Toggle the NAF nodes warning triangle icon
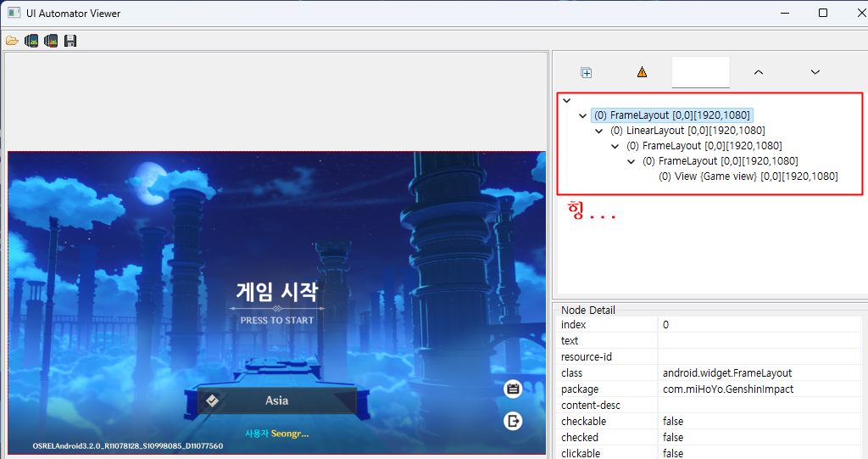 pyautogui.click(x=643, y=72)
